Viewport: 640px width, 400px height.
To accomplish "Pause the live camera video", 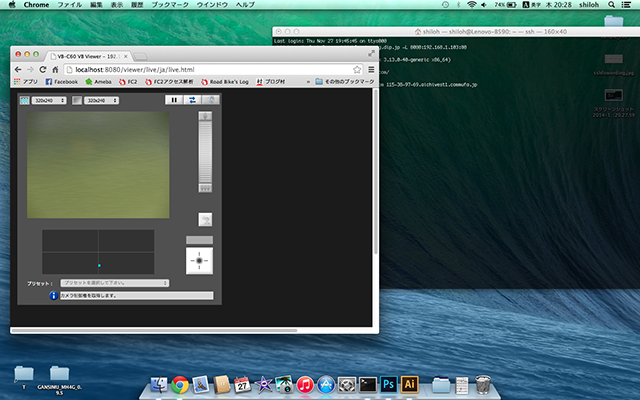I will tap(174, 100).
